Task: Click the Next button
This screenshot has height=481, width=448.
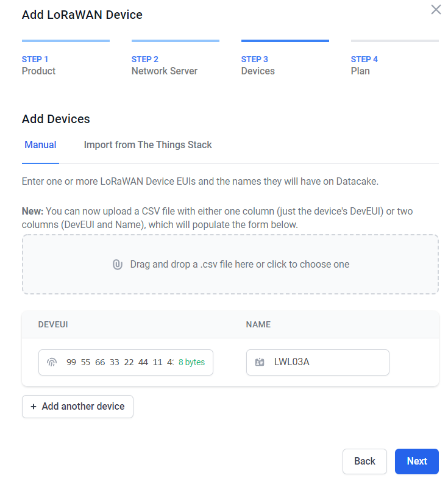Action: pyautogui.click(x=417, y=461)
